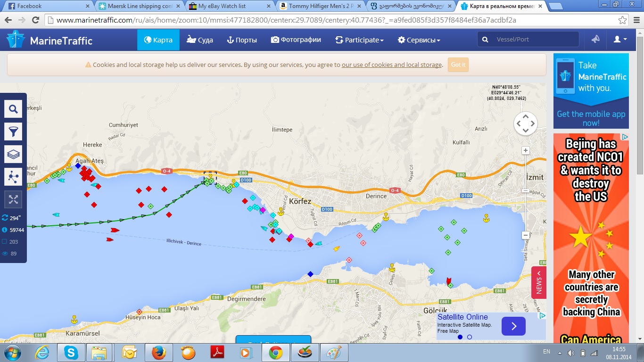Open the EN language indicator in tray
This screenshot has width=644, height=362.
(546, 352)
